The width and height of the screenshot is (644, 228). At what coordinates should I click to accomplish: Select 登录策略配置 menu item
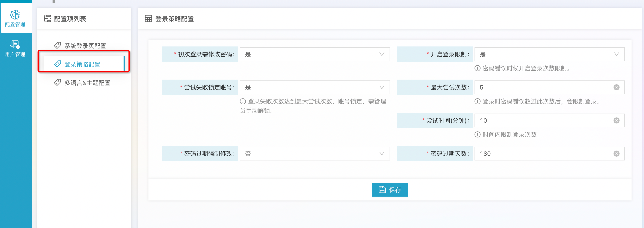[82, 64]
